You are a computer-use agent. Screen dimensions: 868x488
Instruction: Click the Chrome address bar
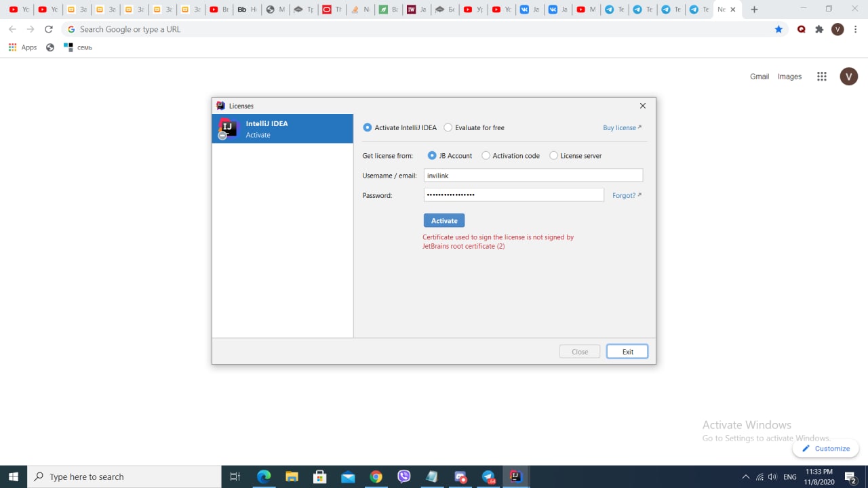coord(424,29)
